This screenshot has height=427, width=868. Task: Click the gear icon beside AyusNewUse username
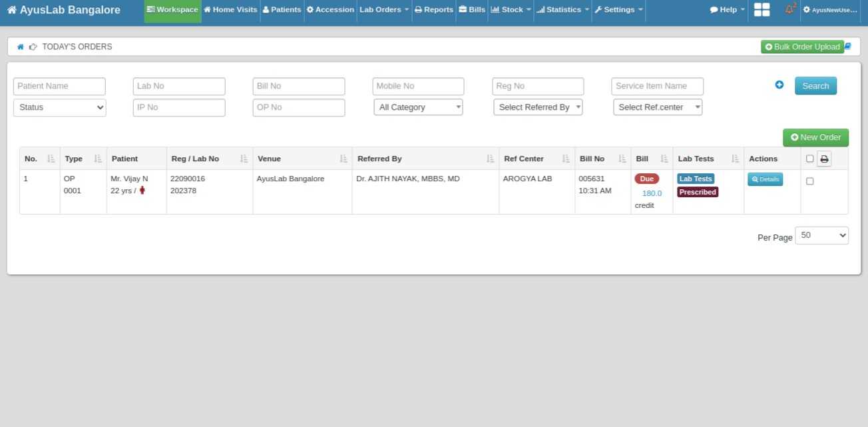click(x=805, y=10)
